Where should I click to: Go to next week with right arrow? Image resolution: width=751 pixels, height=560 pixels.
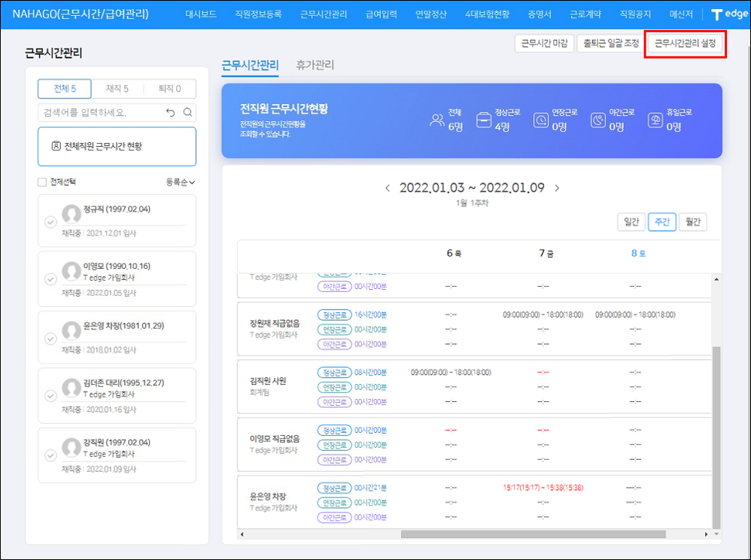pos(557,187)
